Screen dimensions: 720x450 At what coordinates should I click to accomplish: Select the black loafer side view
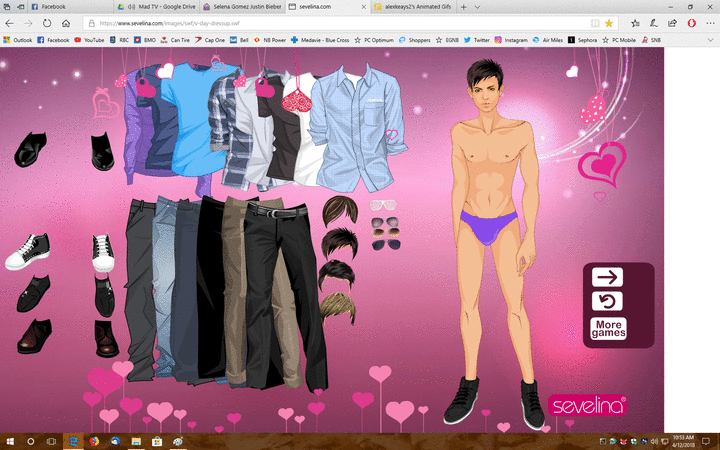(x=33, y=294)
